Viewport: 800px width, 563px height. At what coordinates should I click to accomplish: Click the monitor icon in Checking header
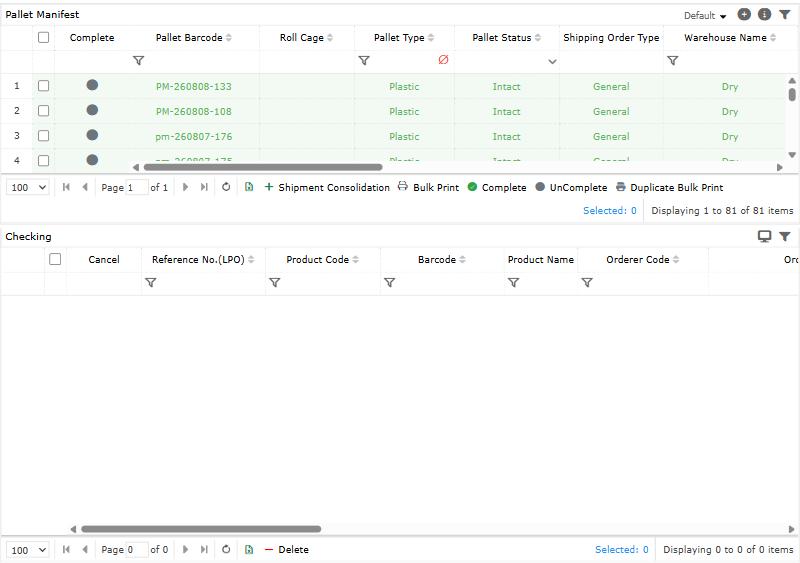click(x=764, y=236)
